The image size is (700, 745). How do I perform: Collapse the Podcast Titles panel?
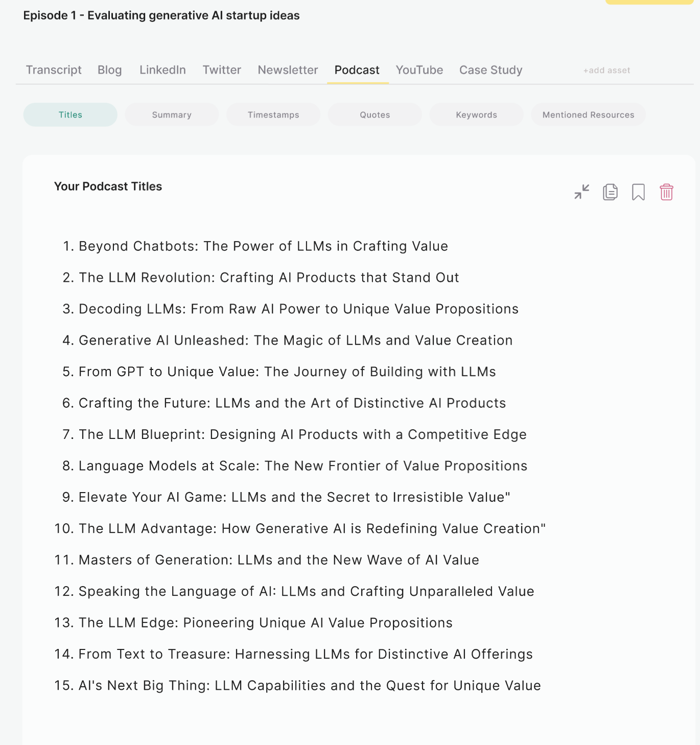[581, 192]
